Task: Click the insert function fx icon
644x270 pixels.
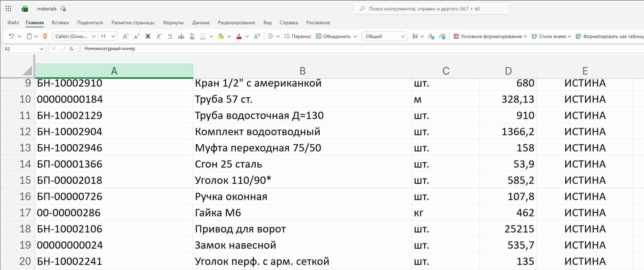Action: coord(71,49)
